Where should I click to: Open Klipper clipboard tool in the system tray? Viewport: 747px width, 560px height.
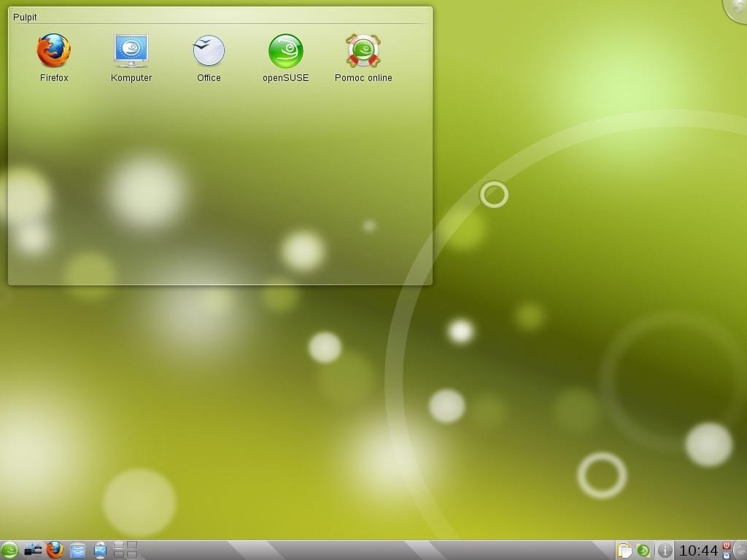tap(625, 551)
